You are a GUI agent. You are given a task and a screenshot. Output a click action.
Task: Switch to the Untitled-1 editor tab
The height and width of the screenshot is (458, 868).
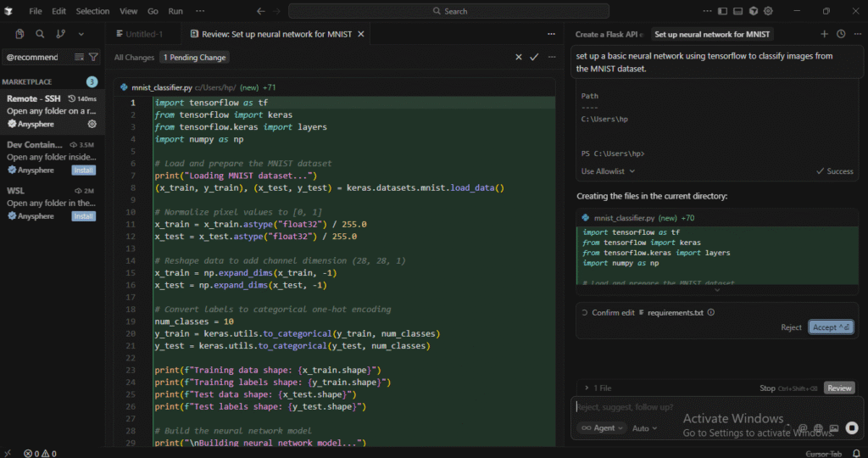tap(138, 34)
